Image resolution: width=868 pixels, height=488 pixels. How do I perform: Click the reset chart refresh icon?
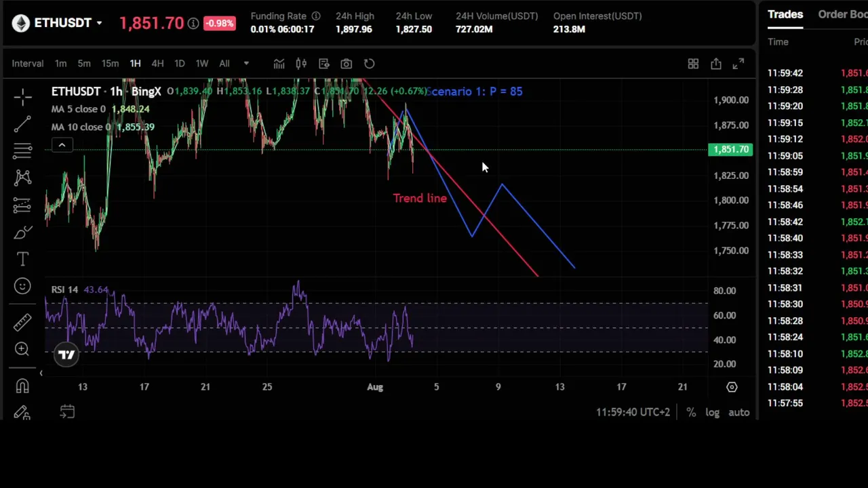point(369,64)
